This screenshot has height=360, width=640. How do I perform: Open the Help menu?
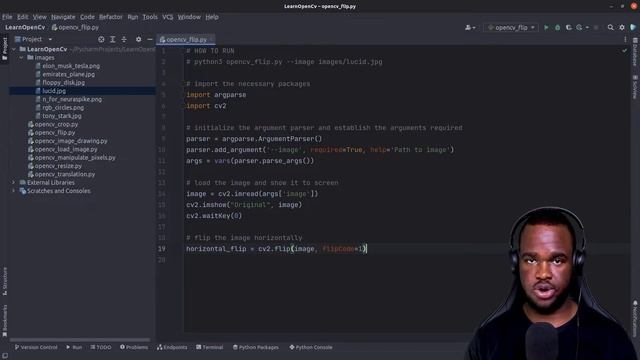[212, 17]
